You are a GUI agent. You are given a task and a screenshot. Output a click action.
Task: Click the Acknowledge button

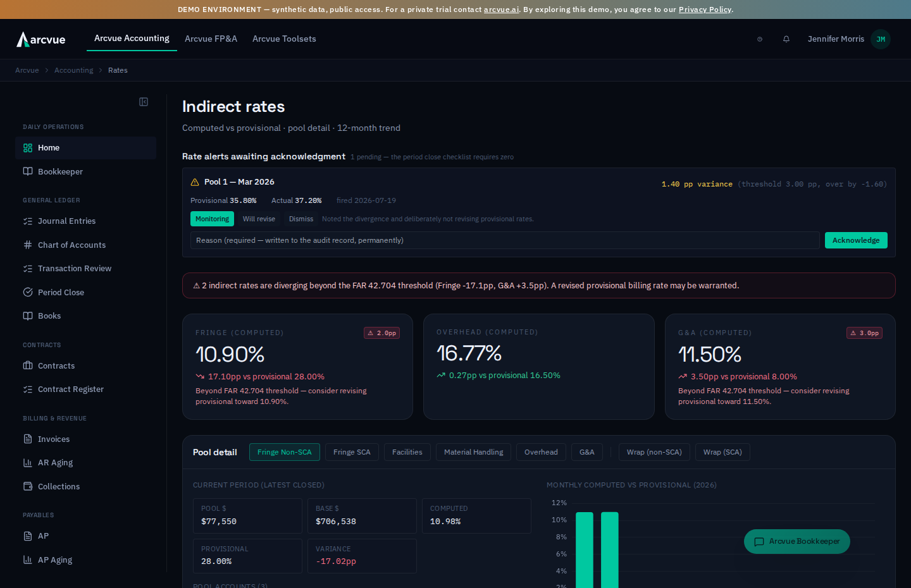click(x=856, y=240)
